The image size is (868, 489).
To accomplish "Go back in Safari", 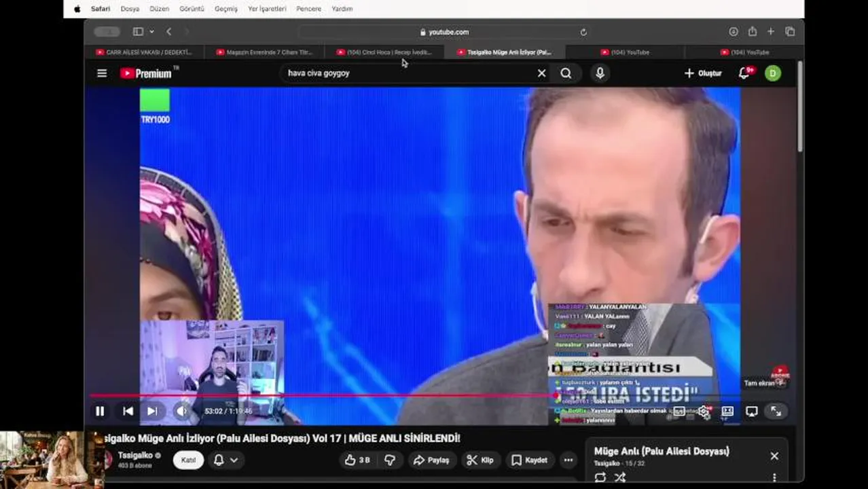I will point(168,32).
